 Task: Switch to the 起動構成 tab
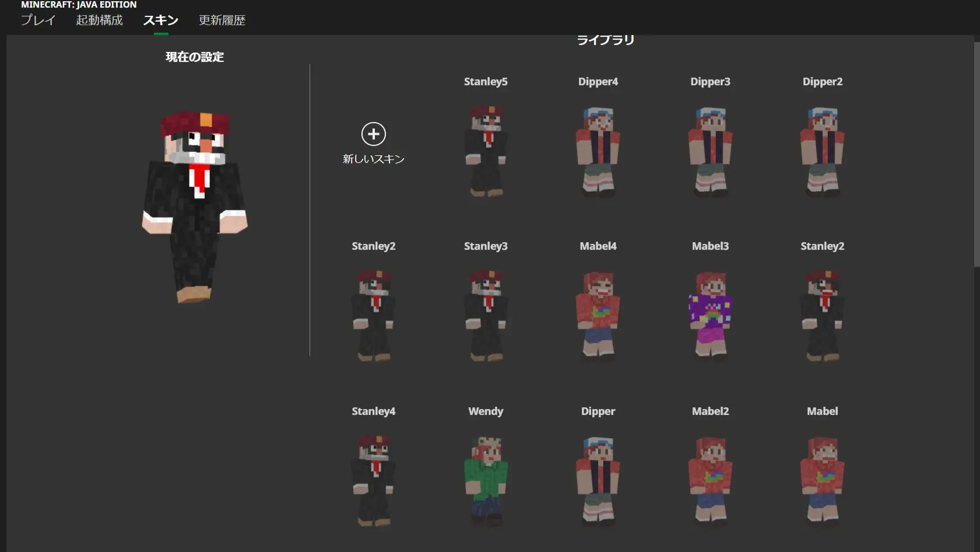pos(99,20)
